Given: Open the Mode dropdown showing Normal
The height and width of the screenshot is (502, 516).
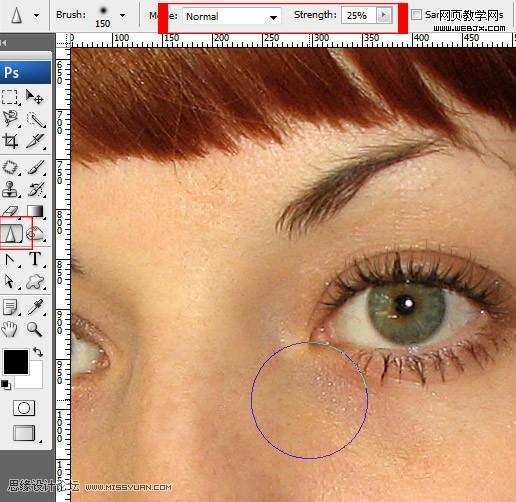Looking at the screenshot, I should 232,16.
